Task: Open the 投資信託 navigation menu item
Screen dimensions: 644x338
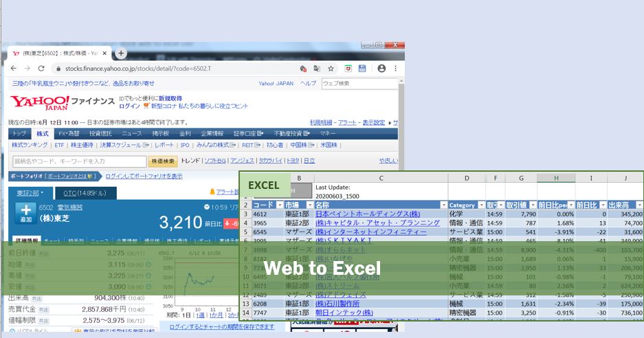Action: click(100, 133)
